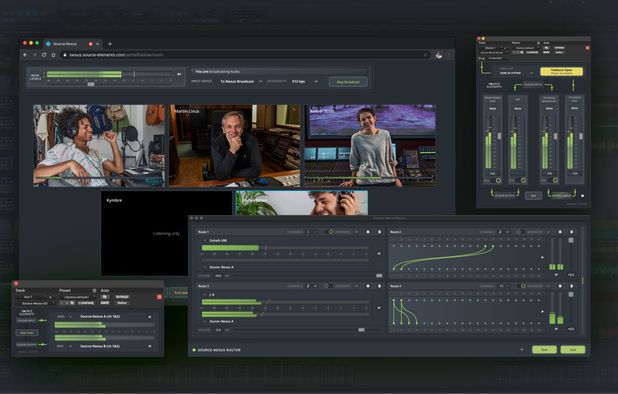618x394 pixels.
Task: Click Track header in bottom-left plugin
Action: point(20,290)
